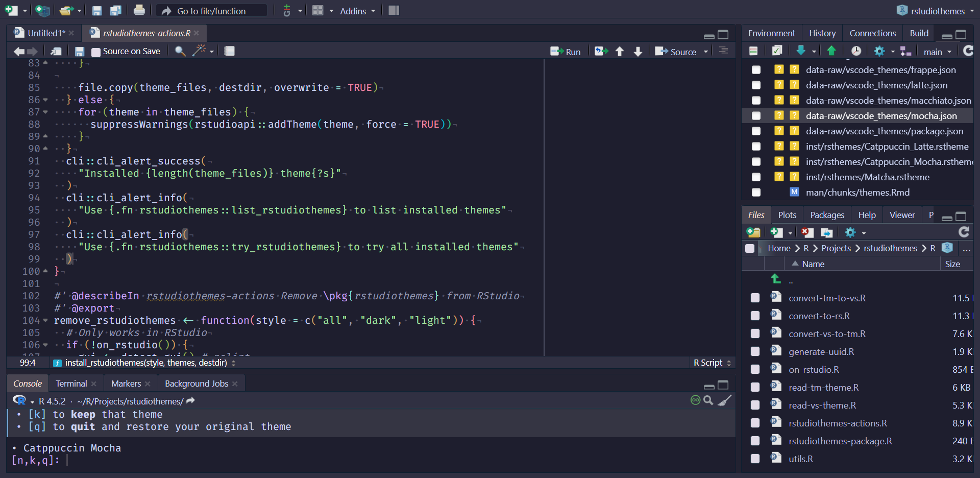The image size is (980, 478).
Task: Click the Git push up arrow icon
Action: point(831,51)
